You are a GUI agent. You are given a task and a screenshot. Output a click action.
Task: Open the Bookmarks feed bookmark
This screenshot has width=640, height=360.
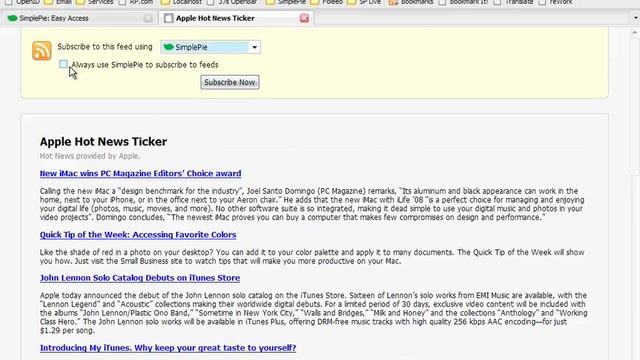click(x=411, y=2)
